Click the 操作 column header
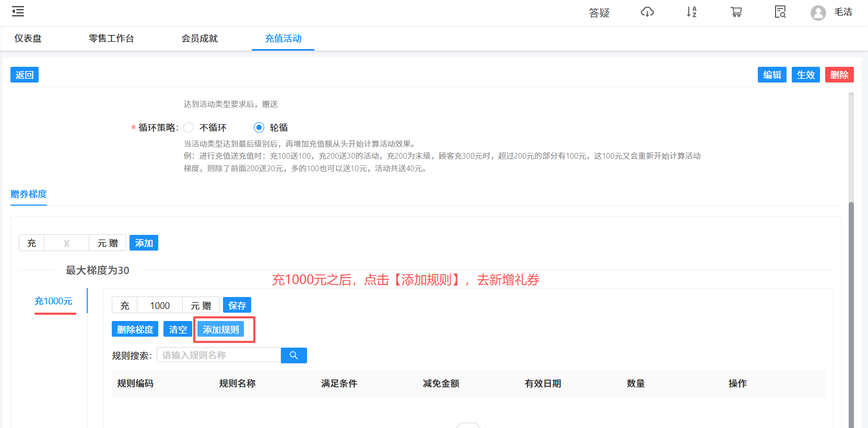The image size is (868, 428). (x=737, y=384)
